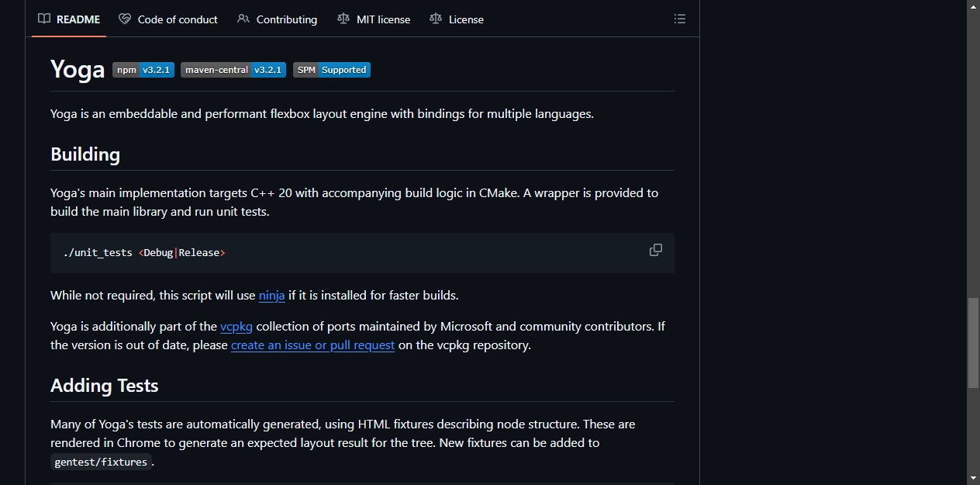The width and height of the screenshot is (980, 485).
Task: Open the README outline menu icon
Action: [x=680, y=19]
